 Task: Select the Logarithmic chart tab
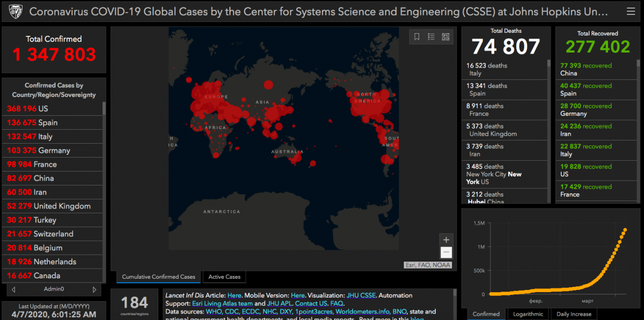click(x=528, y=314)
